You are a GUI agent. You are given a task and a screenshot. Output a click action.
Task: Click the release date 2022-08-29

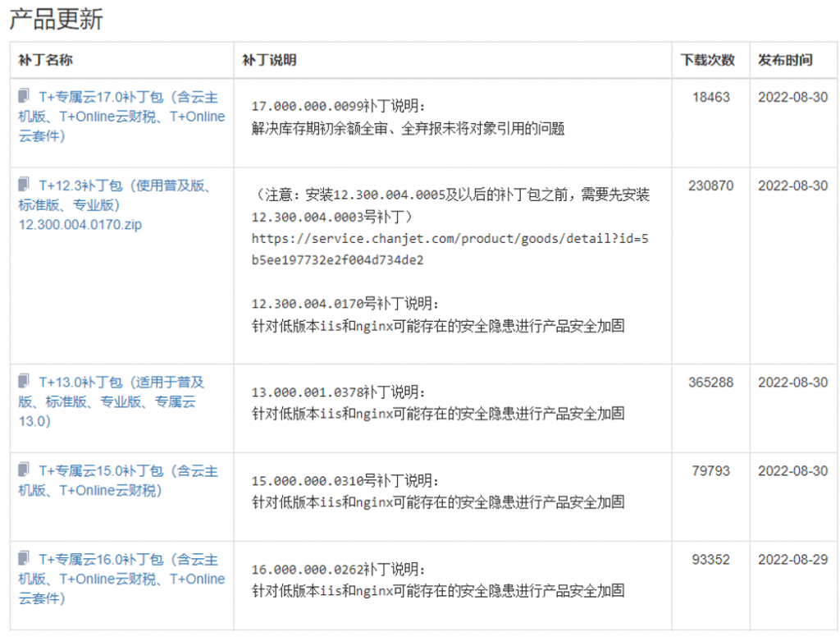tap(792, 560)
